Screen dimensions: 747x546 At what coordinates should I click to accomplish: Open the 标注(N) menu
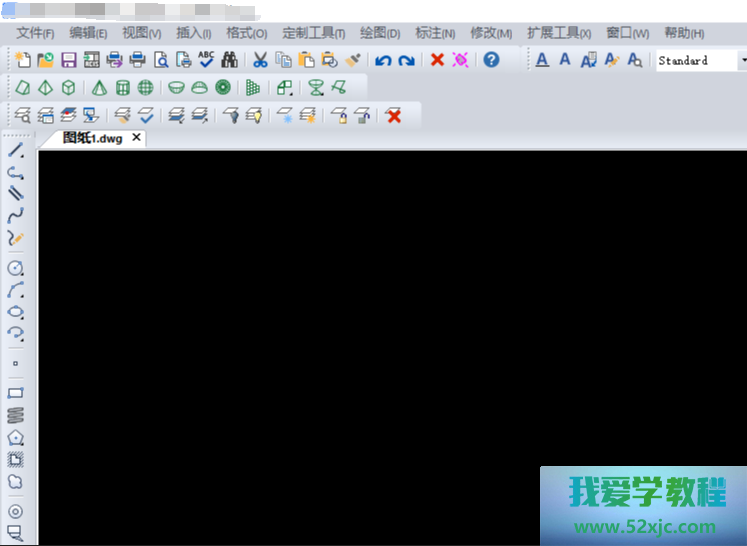click(x=435, y=33)
